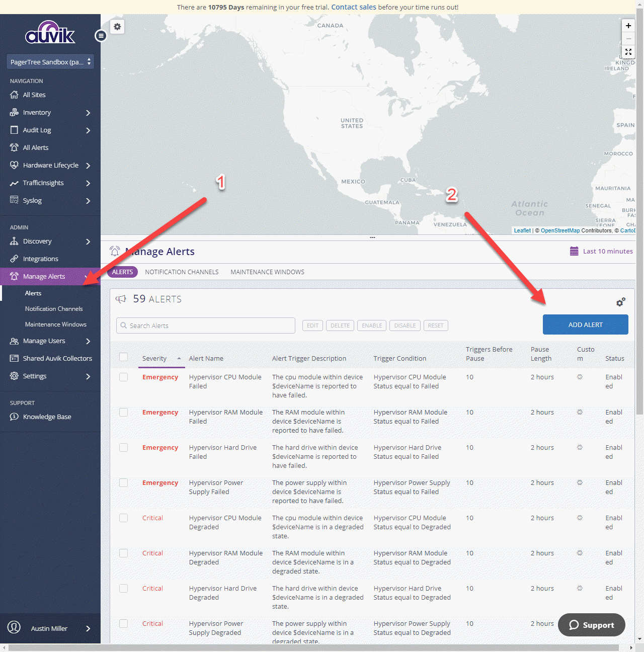644x652 pixels.
Task: Click the calendar icon beside Last 10 minutes
Action: (x=574, y=251)
